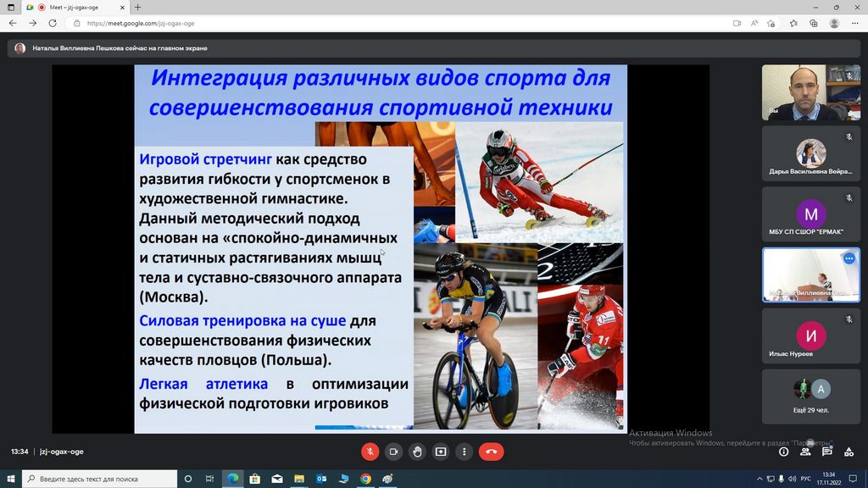Add this page to favorites
Image resolution: width=868 pixels, height=488 pixels.
click(773, 24)
